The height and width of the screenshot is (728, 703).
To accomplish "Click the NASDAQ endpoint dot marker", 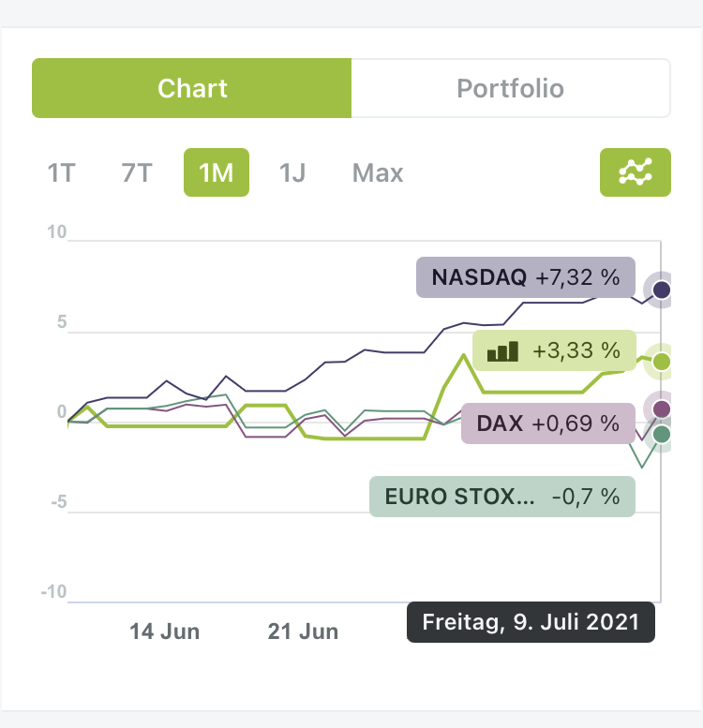I will point(662,290).
